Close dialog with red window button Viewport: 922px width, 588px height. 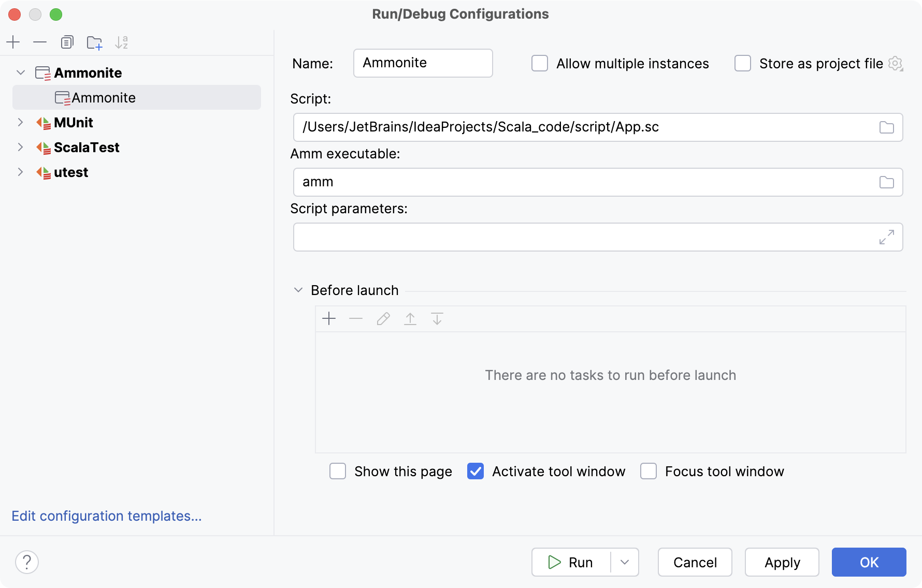coord(15,14)
